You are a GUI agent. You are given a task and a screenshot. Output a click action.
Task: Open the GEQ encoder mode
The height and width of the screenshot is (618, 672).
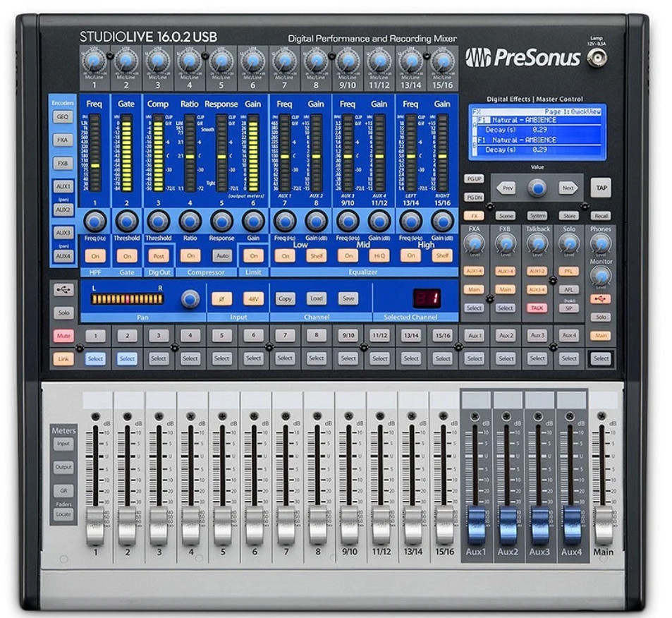(63, 116)
